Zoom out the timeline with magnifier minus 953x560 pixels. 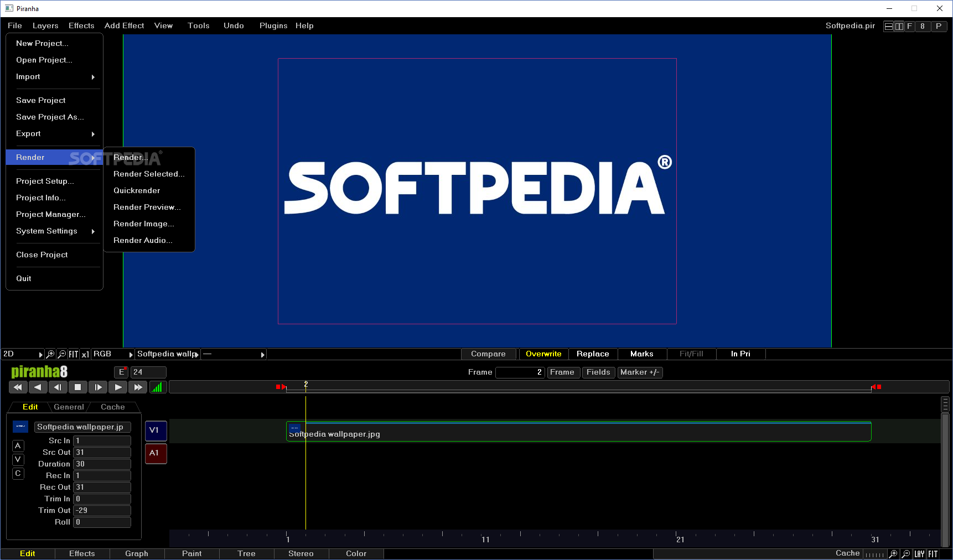[906, 554]
